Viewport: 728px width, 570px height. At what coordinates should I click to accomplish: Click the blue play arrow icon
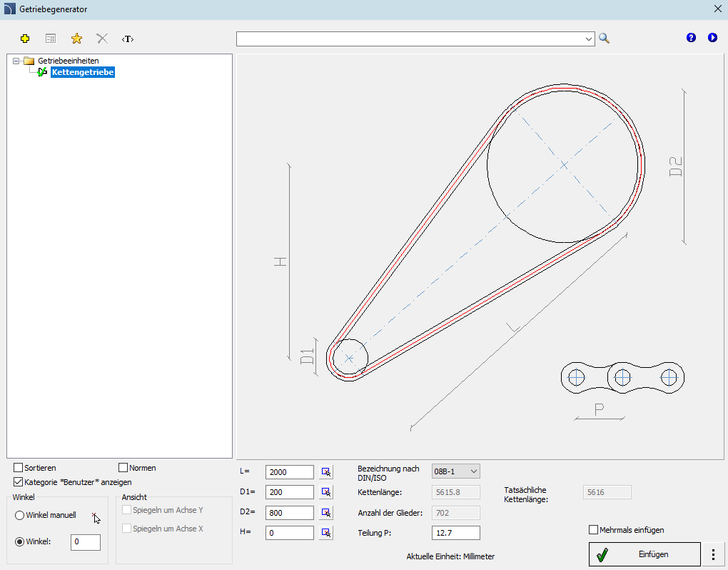[712, 38]
